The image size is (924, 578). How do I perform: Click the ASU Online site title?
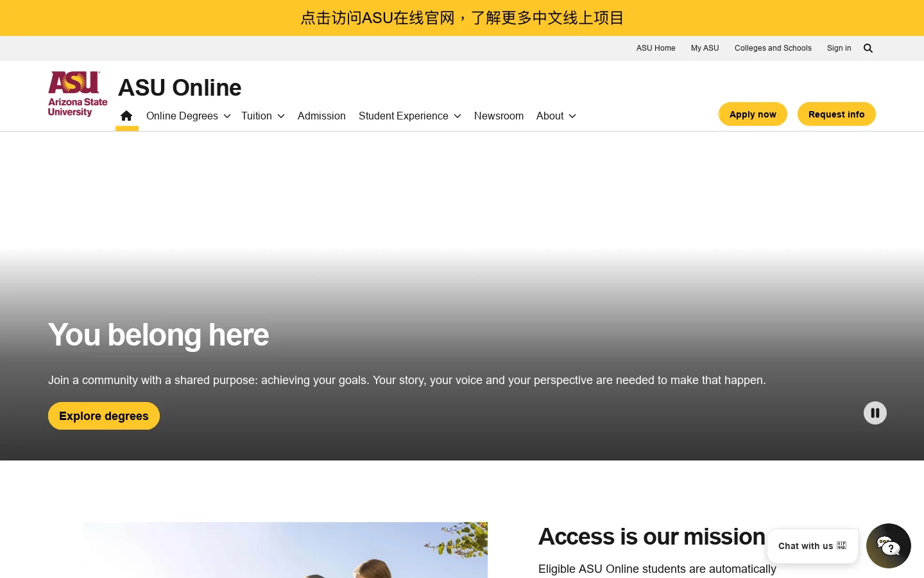point(180,87)
